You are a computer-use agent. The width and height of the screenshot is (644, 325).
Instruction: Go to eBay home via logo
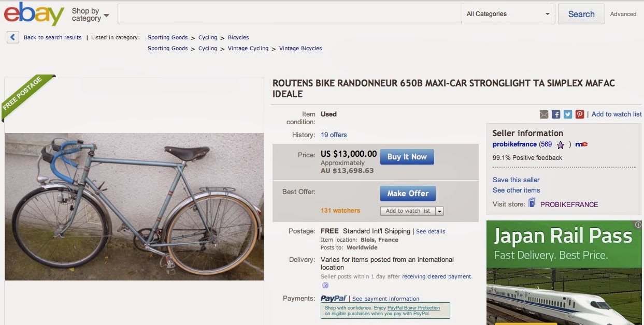(x=34, y=14)
